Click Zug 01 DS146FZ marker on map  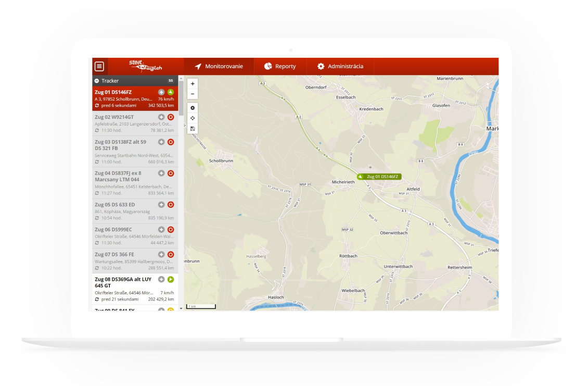point(379,177)
